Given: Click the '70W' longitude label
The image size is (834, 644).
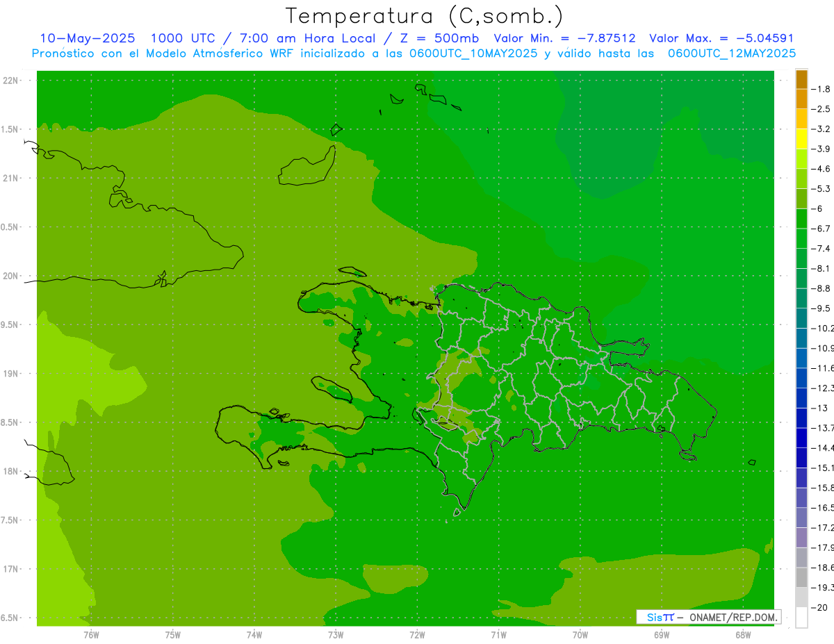Looking at the screenshot, I should [x=580, y=635].
